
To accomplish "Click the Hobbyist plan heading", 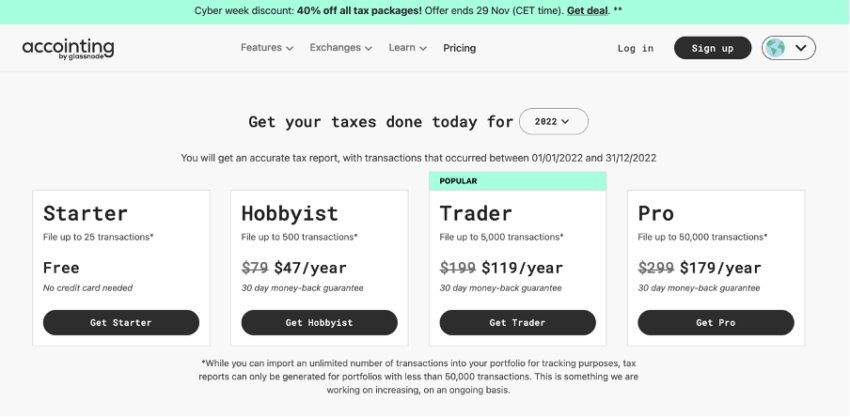I will pos(290,213).
